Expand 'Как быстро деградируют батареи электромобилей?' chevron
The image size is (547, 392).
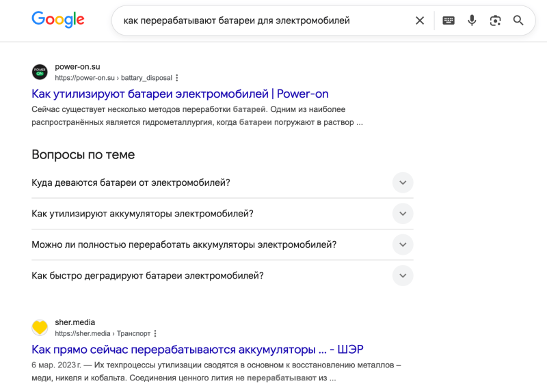[x=403, y=276]
